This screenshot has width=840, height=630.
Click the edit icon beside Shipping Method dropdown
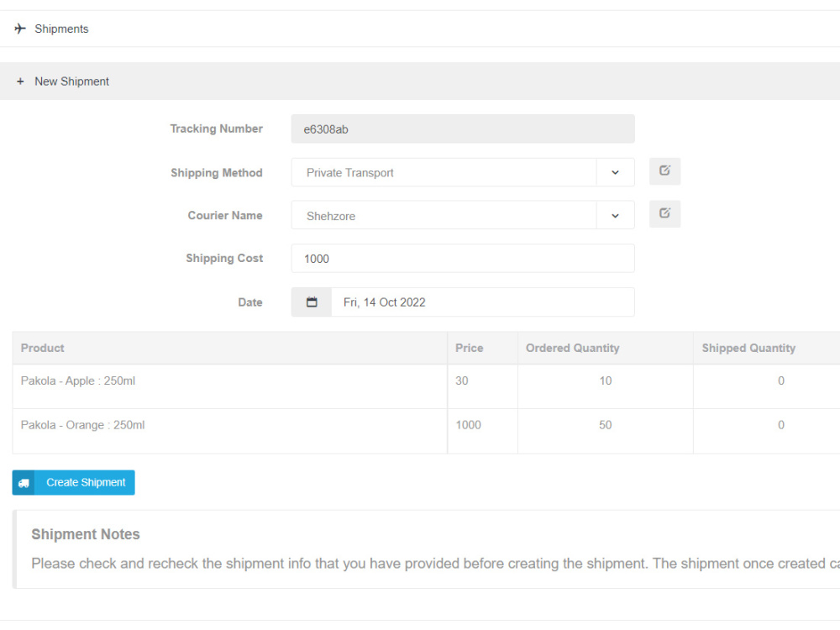pyautogui.click(x=664, y=171)
